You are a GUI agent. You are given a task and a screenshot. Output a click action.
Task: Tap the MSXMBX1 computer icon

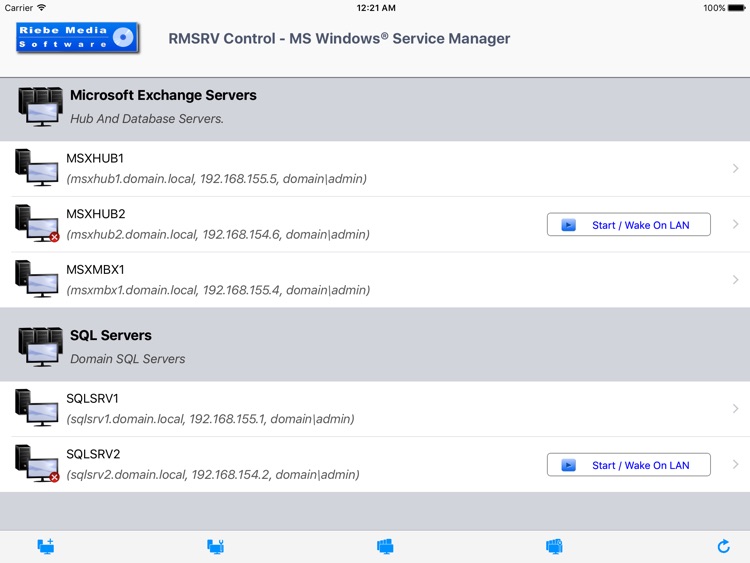36,279
